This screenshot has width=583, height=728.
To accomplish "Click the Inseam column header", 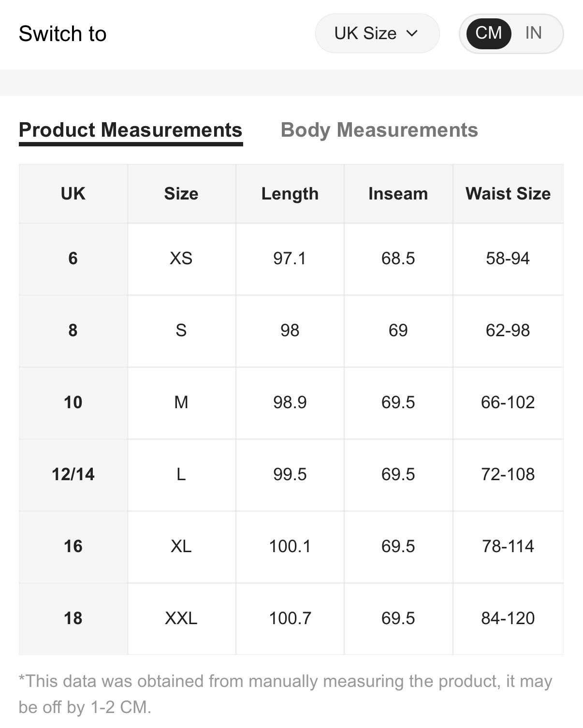I will (x=398, y=194).
